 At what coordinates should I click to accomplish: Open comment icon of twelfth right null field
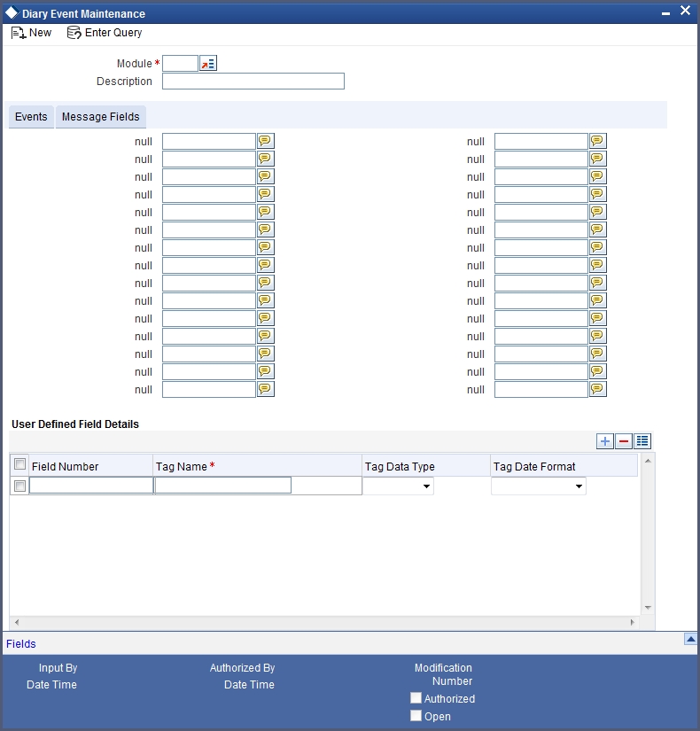[x=598, y=336]
